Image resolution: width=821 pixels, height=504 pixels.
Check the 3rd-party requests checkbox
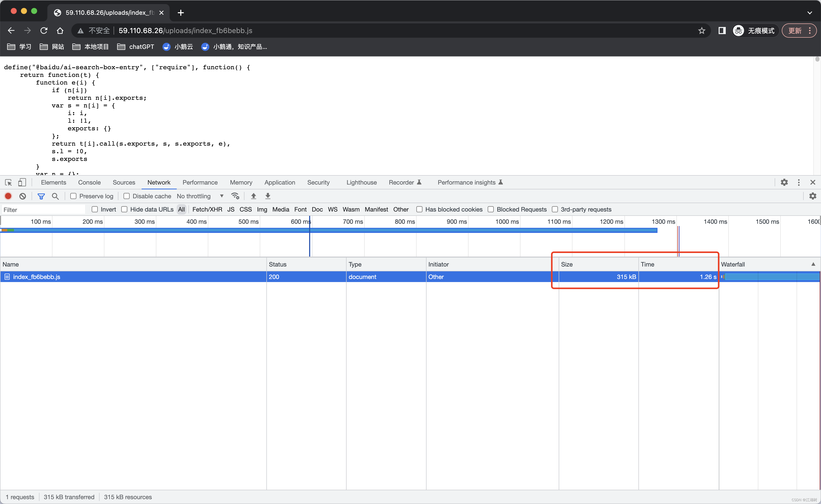(555, 209)
